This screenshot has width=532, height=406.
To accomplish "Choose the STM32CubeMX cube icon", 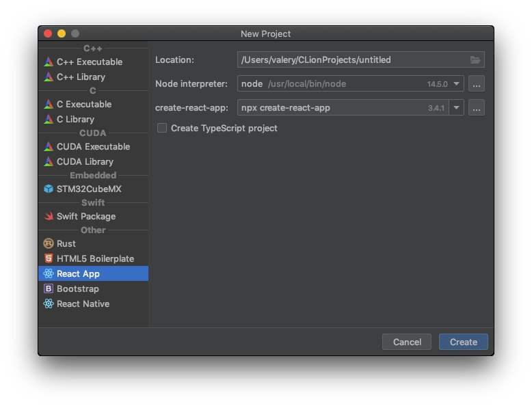I will [49, 189].
